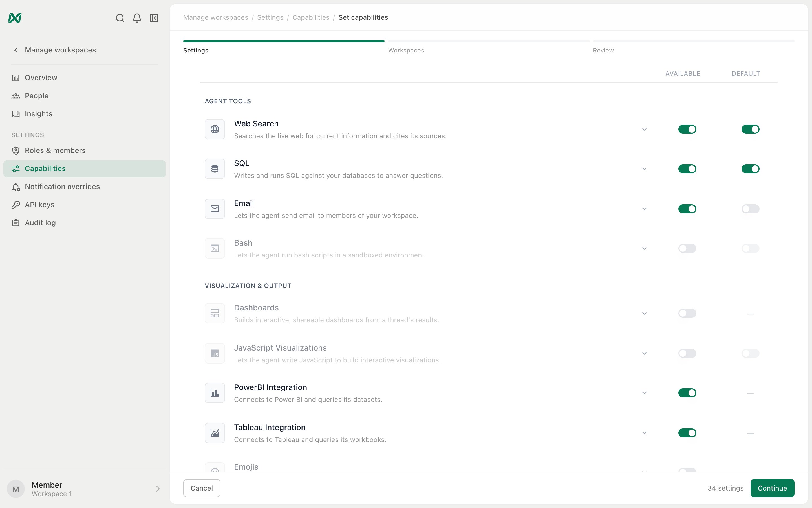Image resolution: width=812 pixels, height=508 pixels.
Task: Enable Email Default toggle
Action: click(750, 209)
